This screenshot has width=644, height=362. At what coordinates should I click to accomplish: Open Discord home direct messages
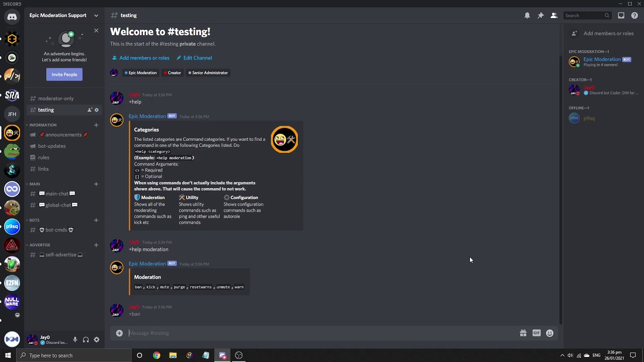(12, 17)
